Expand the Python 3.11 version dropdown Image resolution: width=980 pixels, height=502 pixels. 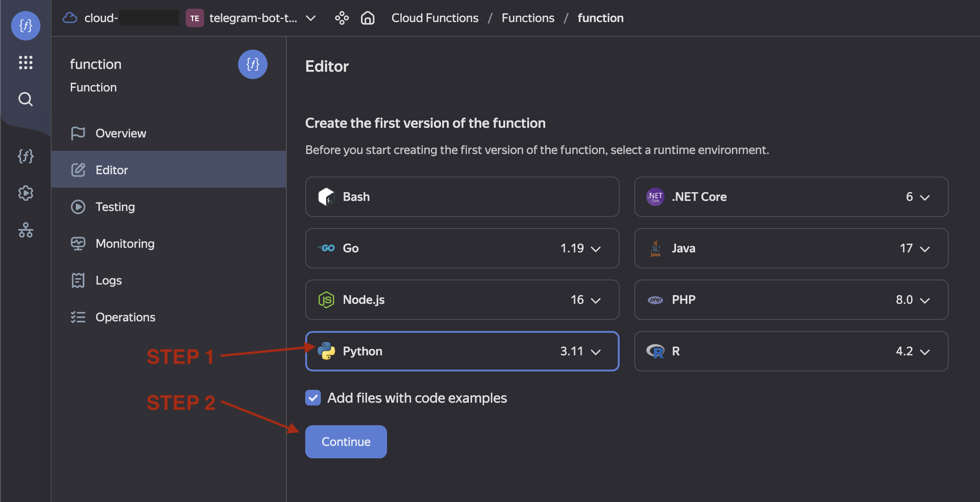(x=596, y=352)
